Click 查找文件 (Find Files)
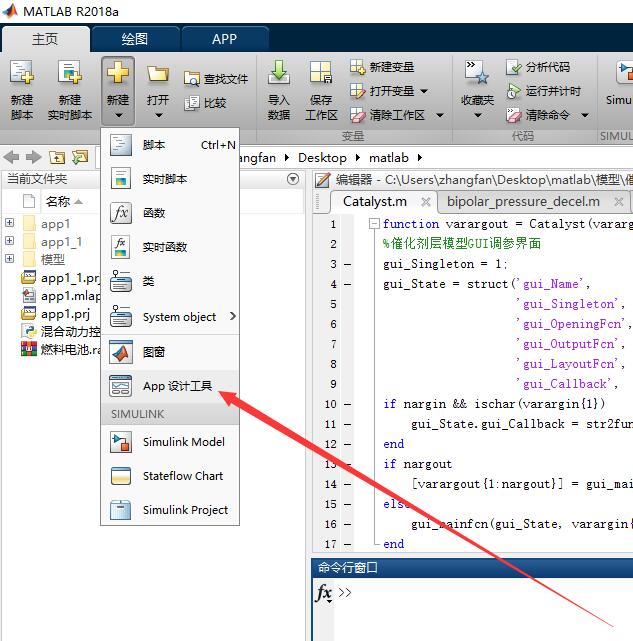Viewport: 633px width, 641px height. click(215, 78)
